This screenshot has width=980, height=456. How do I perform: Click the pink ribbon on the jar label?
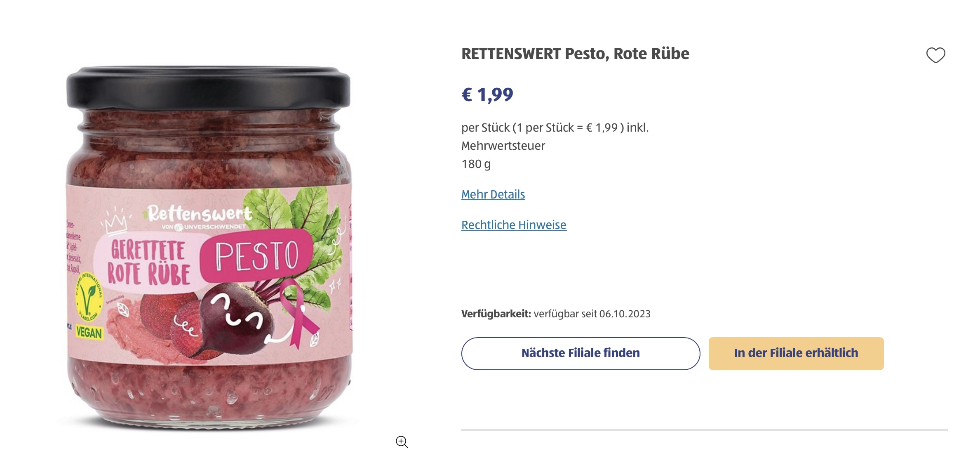tap(298, 313)
